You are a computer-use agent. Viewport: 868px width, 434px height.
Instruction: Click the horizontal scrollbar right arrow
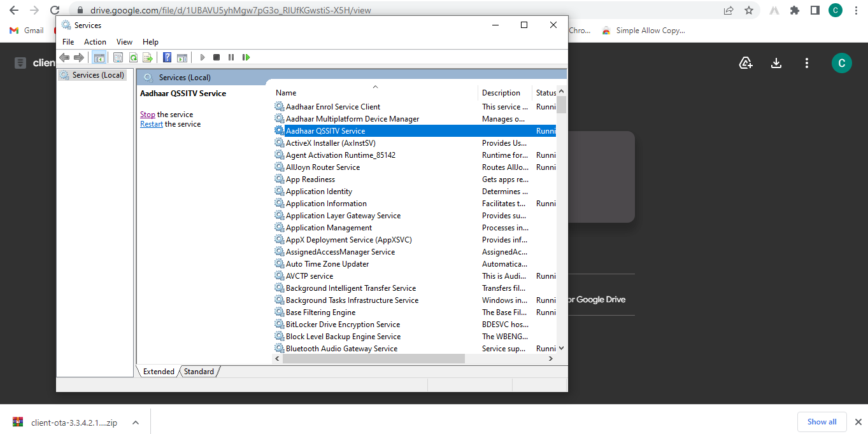tap(551, 359)
